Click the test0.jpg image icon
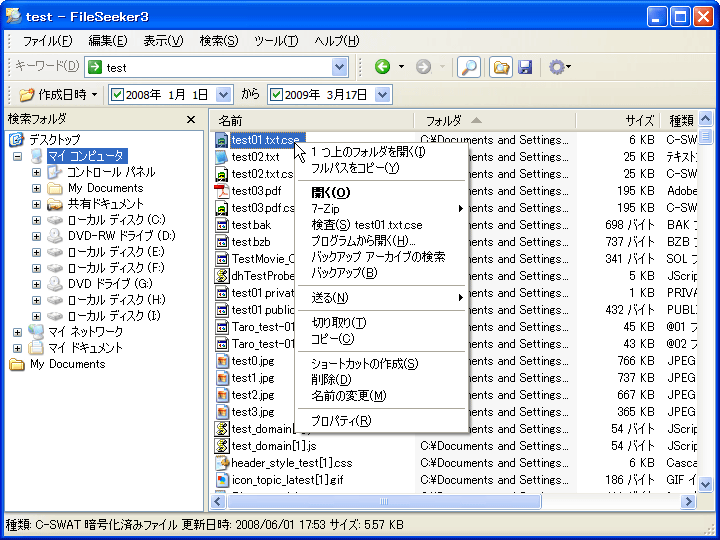This screenshot has width=720, height=540. (222, 360)
